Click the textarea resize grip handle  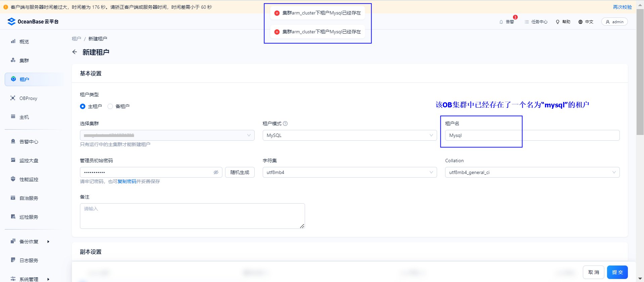[302, 226]
